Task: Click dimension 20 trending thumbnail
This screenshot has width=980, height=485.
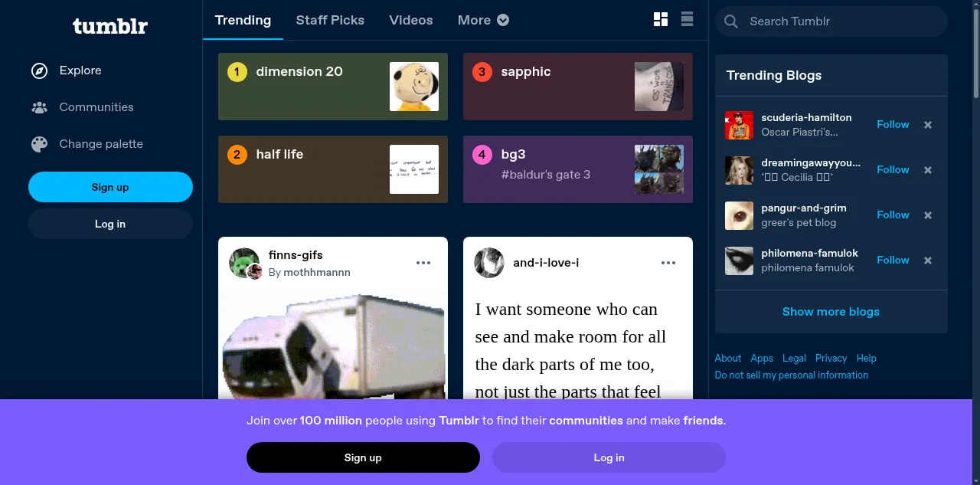Action: (x=414, y=87)
